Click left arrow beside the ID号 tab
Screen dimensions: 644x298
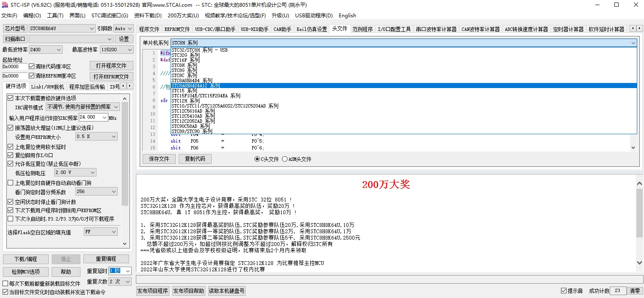pyautogui.click(x=123, y=86)
